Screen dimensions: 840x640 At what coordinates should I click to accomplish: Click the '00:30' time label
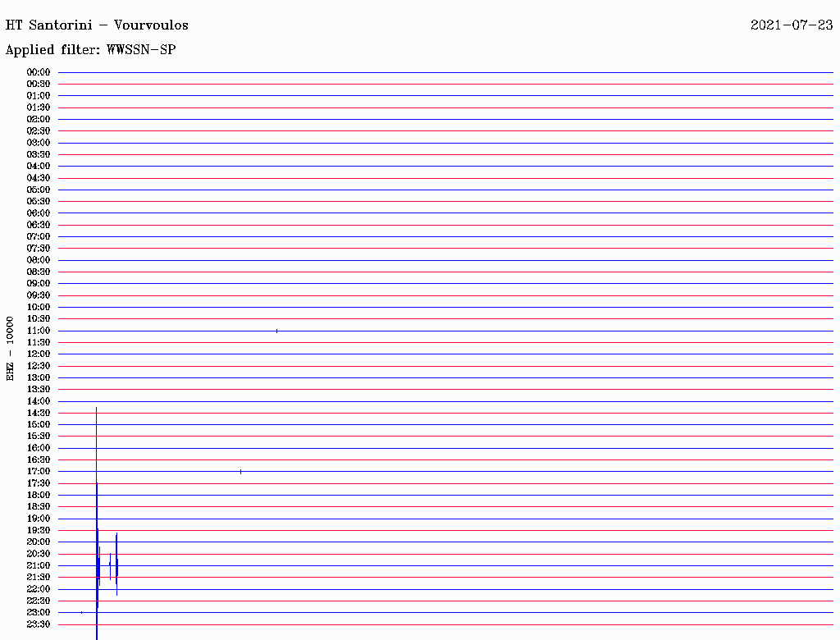click(x=39, y=85)
